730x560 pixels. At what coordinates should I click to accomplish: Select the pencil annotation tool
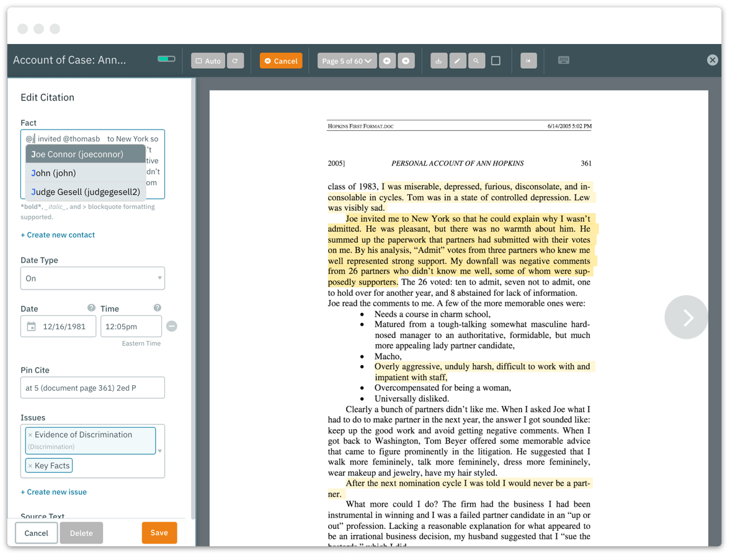coord(458,60)
